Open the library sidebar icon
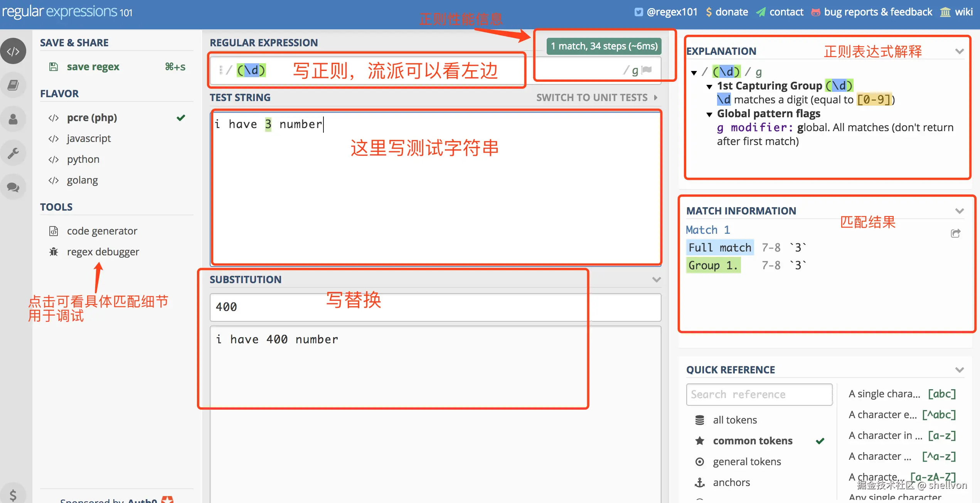This screenshot has width=980, height=503. [x=13, y=84]
